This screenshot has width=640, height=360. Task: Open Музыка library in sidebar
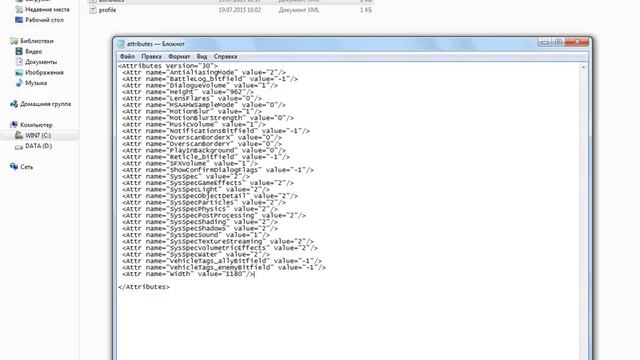pos(36,83)
